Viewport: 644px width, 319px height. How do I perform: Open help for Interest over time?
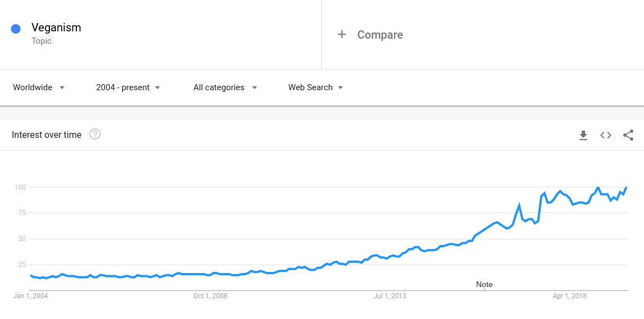(x=95, y=134)
